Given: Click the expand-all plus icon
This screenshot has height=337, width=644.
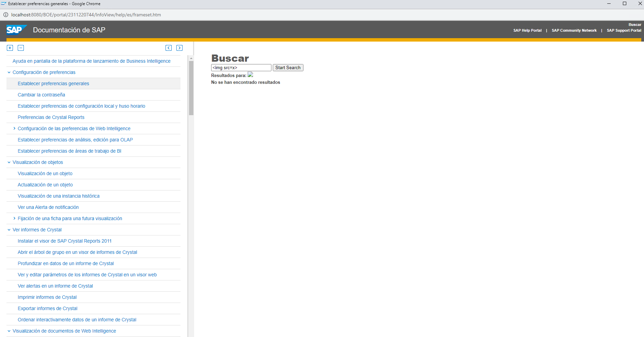Looking at the screenshot, I should [x=10, y=48].
